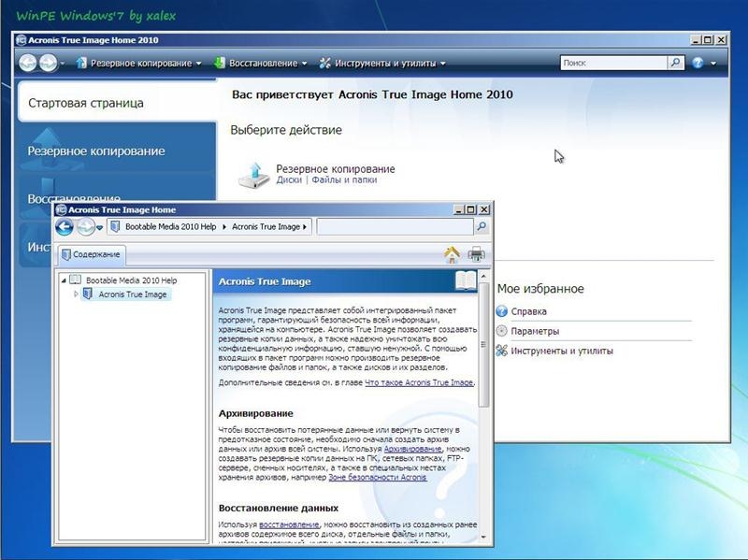Go to help home page icon
Image resolution: width=748 pixels, height=560 pixels.
point(452,254)
